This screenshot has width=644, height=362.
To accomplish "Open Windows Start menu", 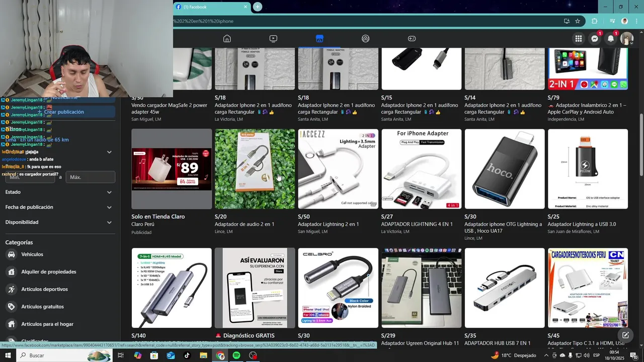I will pos(8,355).
